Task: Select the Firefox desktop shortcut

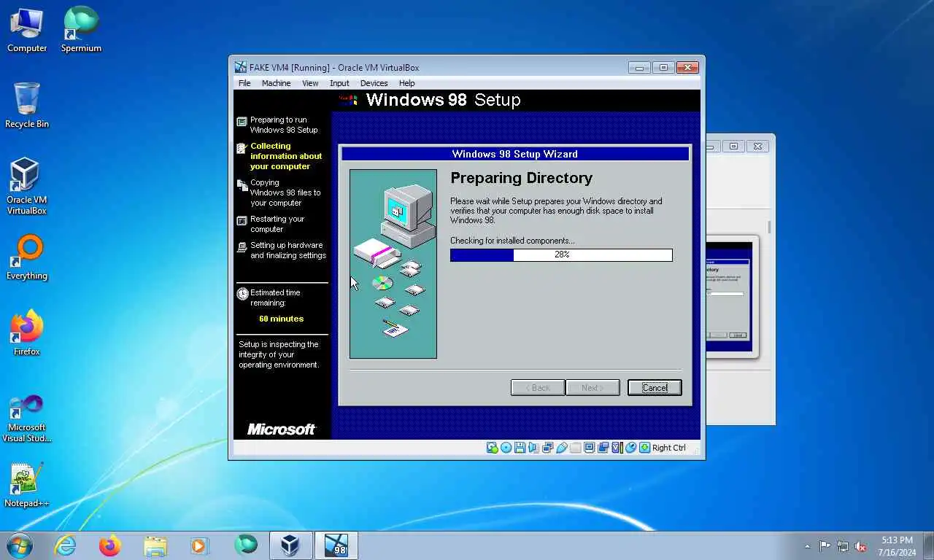Action: click(27, 333)
